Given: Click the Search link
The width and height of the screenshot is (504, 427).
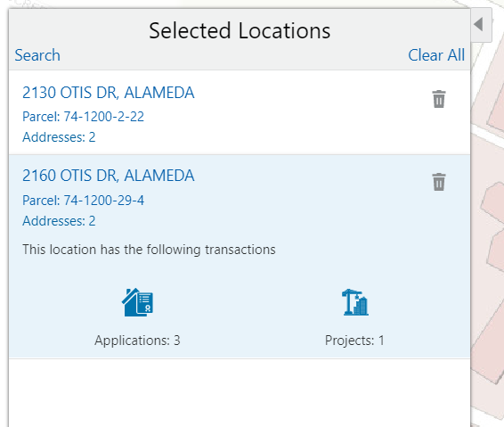Looking at the screenshot, I should click(37, 55).
